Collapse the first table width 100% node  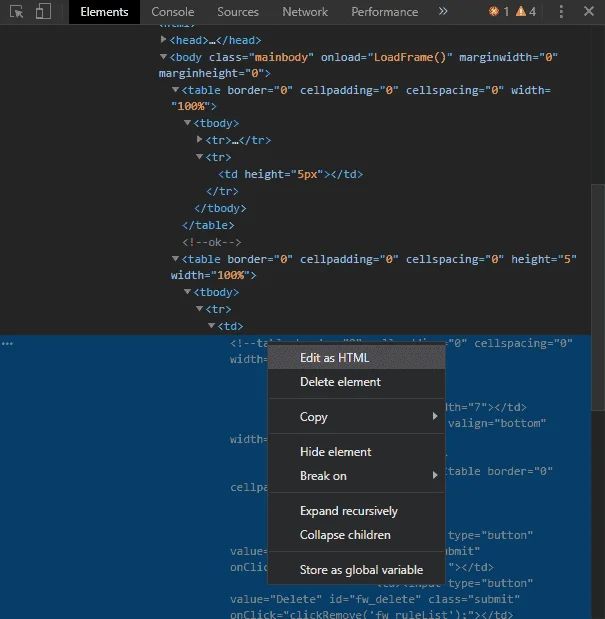pyautogui.click(x=175, y=90)
